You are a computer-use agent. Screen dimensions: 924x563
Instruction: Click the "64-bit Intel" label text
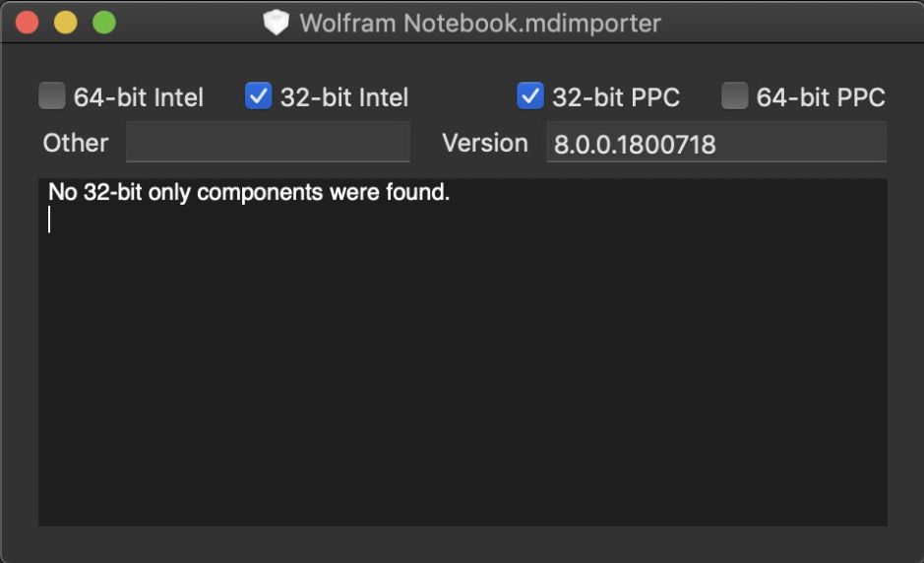pos(139,97)
